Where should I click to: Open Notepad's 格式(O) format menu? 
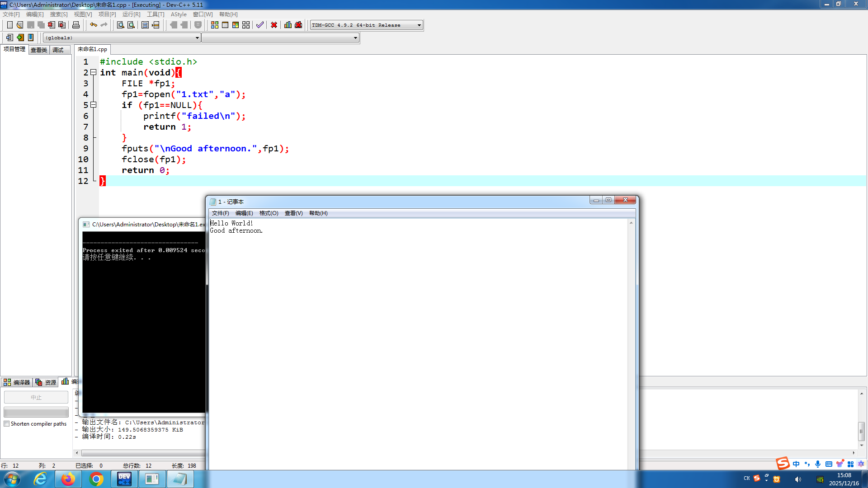269,213
